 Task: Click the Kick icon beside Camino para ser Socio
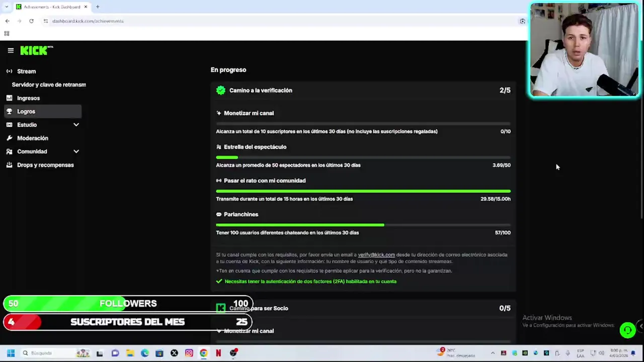tap(220, 308)
